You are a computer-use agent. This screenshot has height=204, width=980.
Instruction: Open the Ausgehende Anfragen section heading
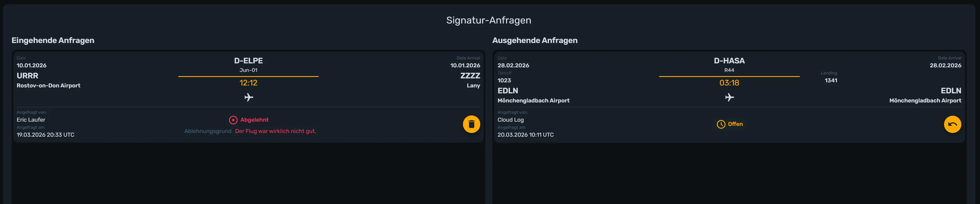click(535, 40)
